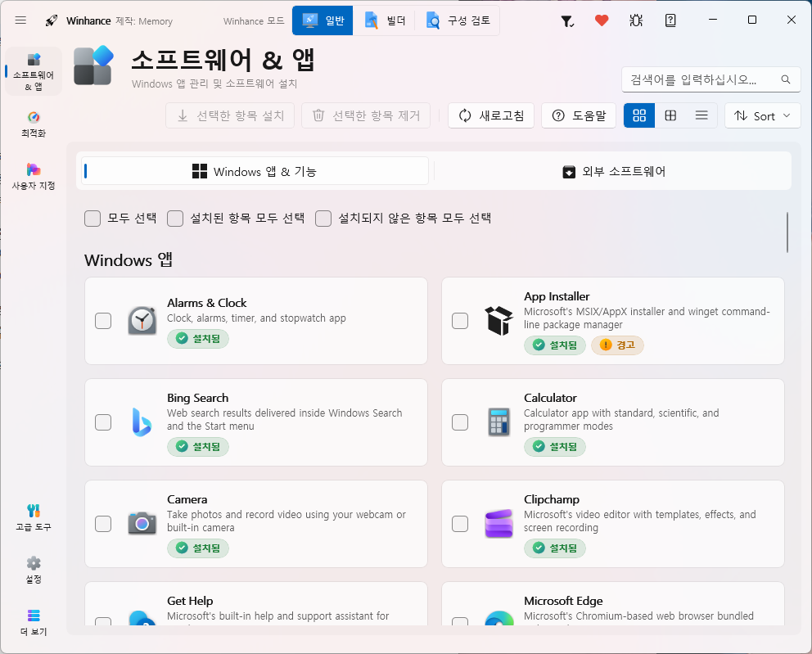Viewport: 812px width, 654px height.
Task: Click 선택한 항목 설치 button
Action: (230, 115)
